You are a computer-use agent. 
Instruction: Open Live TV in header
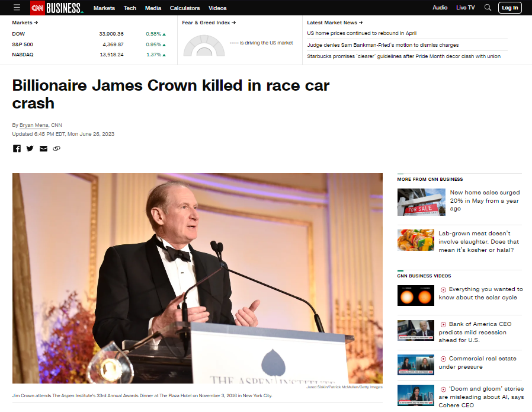tap(465, 8)
